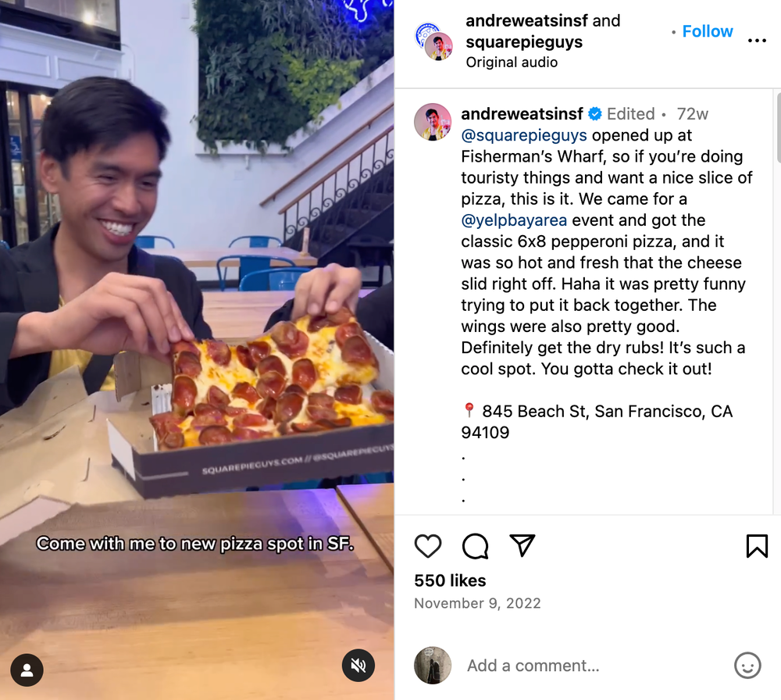This screenshot has width=781, height=700.
Task: Click the andreweatsinsf username in the caption
Action: click(522, 114)
